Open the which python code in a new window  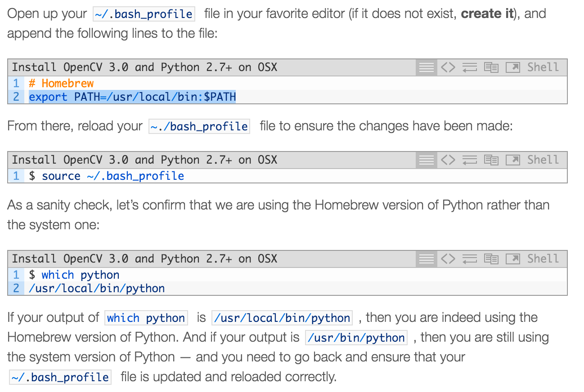pyautogui.click(x=513, y=259)
